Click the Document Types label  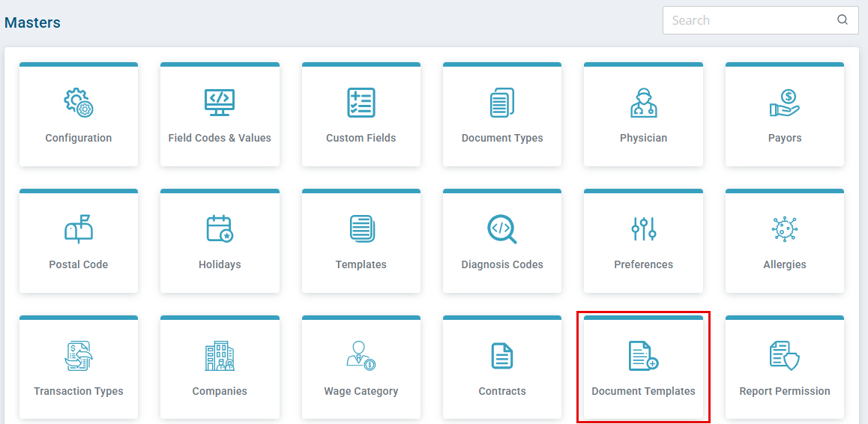pos(502,138)
